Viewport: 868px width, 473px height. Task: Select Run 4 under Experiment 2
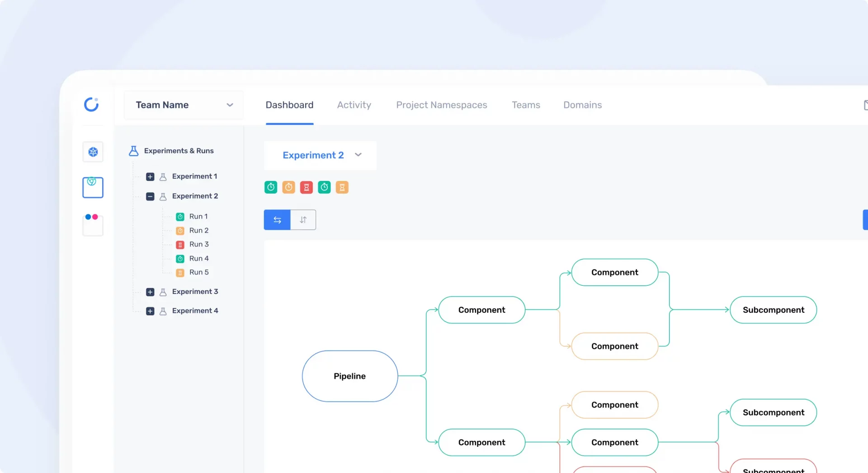[x=199, y=258]
